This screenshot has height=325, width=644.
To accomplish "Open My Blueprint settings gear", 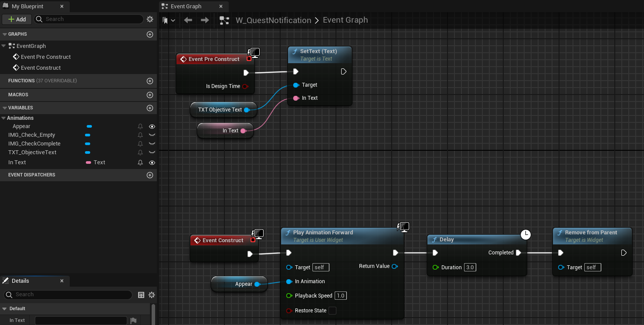I will click(150, 19).
